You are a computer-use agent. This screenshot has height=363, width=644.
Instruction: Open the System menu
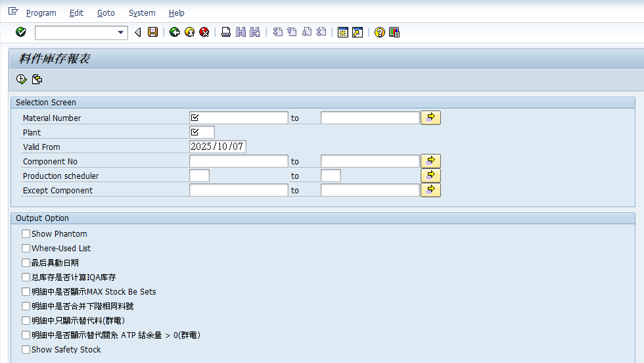(142, 13)
